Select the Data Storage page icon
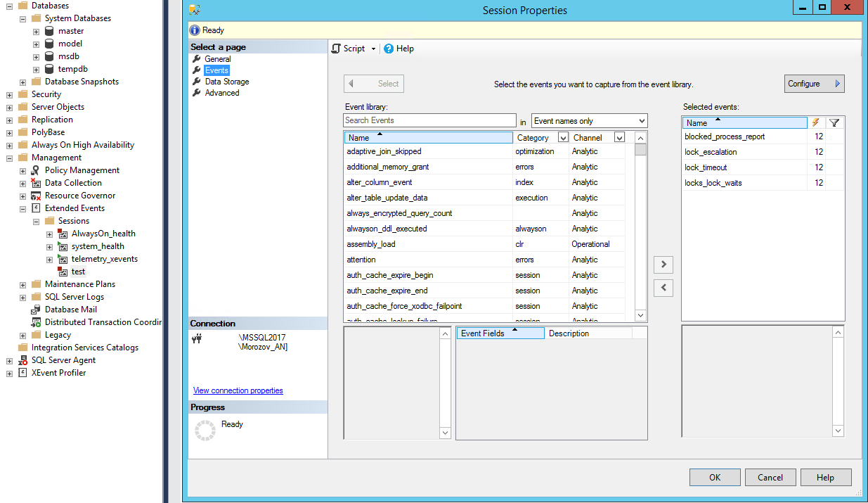 point(197,81)
